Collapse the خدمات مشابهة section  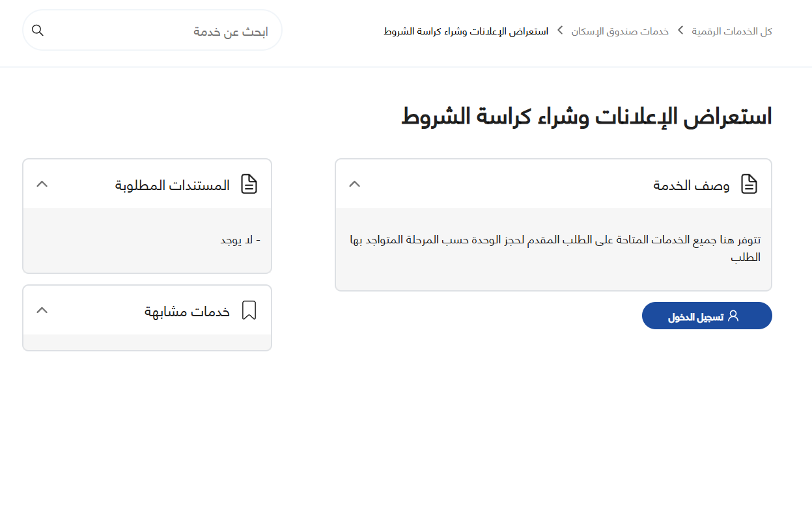[x=42, y=310]
